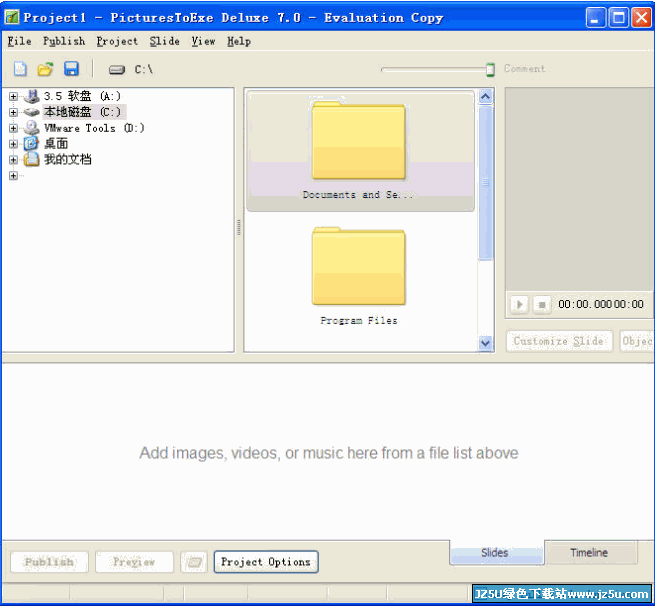This screenshot has width=655, height=606.
Task: Click the local disk C: drive icon
Action: pos(31,112)
